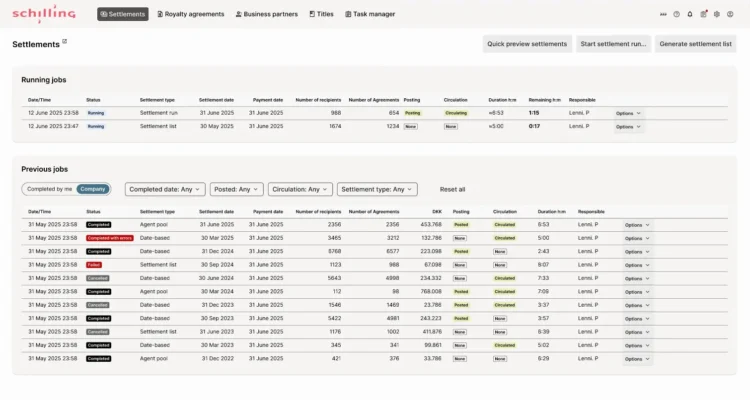Click the DKK column header in Previous jobs
The width and height of the screenshot is (750, 400).
[x=437, y=211]
